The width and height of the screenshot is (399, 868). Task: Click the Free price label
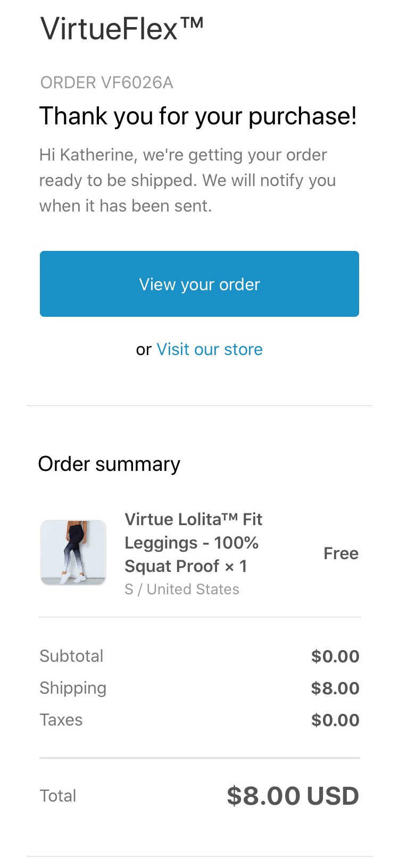coord(341,553)
